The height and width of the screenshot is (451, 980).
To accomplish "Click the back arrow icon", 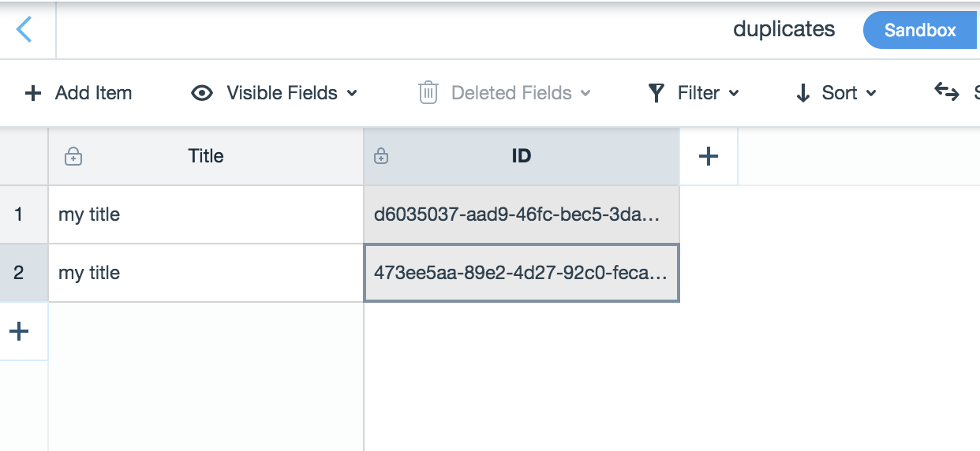I will 24,30.
